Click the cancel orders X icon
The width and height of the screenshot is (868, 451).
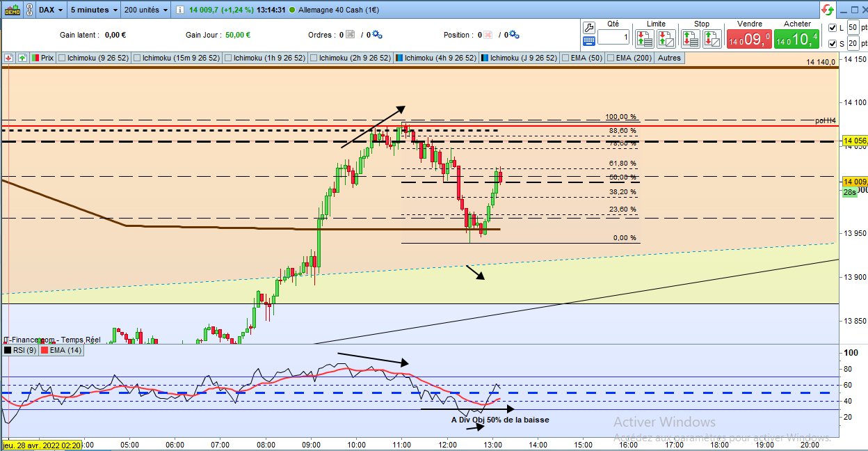351,34
